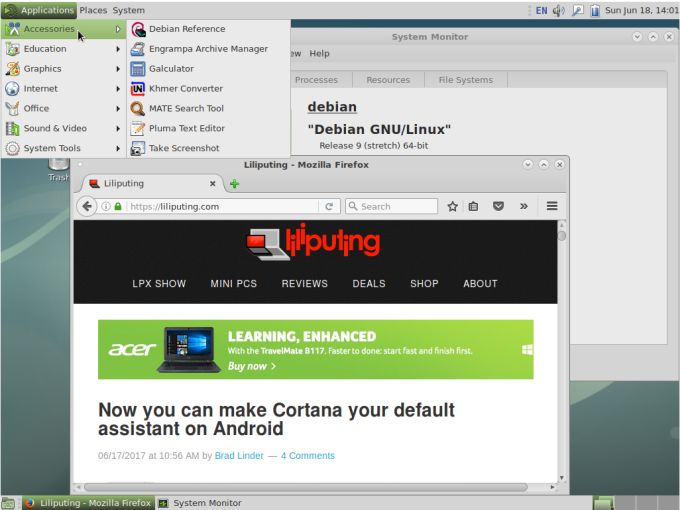Click the site identity info icon
Viewport: 680px width, 510px height.
coord(106,206)
